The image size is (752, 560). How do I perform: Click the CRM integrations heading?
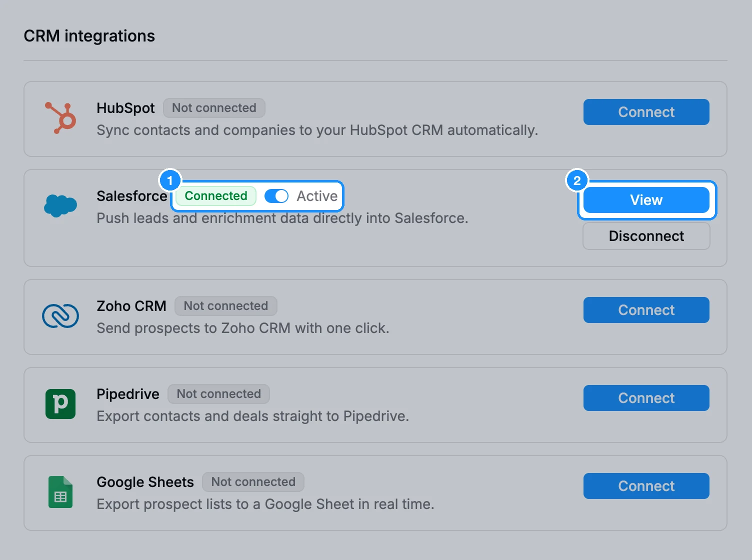point(89,36)
